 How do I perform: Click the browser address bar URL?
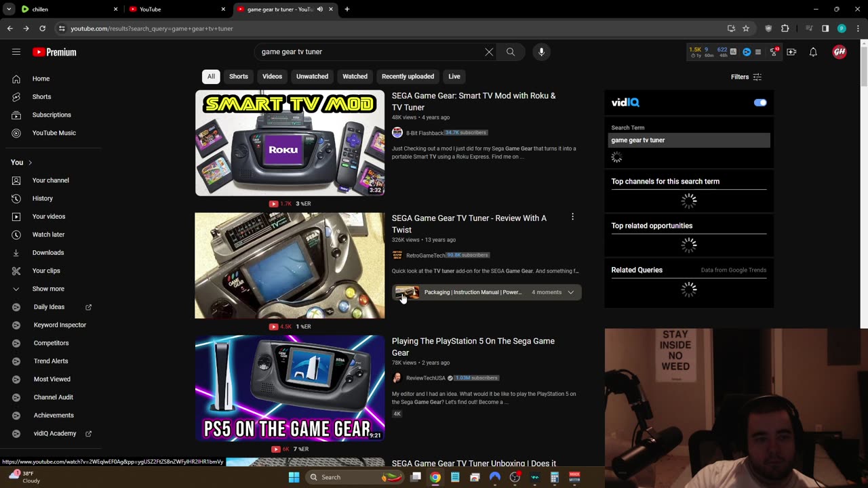tap(152, 28)
